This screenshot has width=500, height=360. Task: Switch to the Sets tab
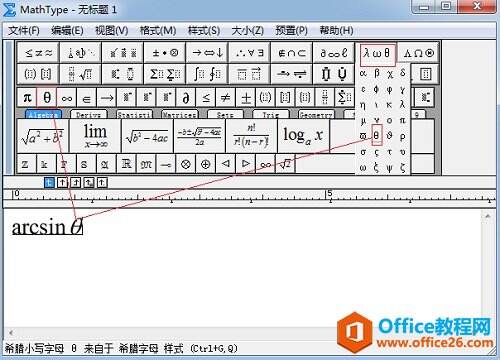(225, 114)
